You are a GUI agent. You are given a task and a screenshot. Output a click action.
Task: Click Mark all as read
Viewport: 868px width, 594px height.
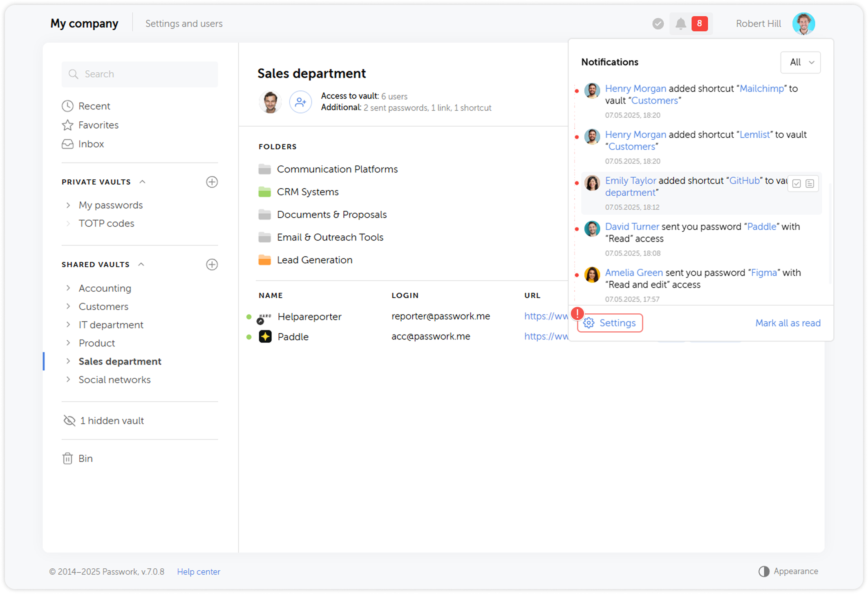[788, 323]
